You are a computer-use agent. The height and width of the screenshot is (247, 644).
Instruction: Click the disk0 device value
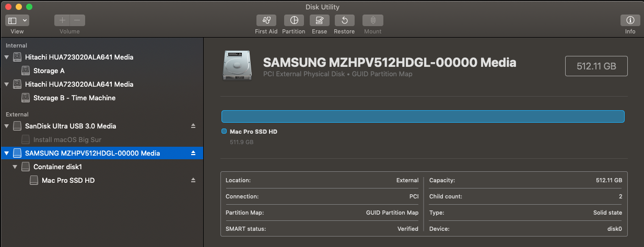tap(614, 229)
